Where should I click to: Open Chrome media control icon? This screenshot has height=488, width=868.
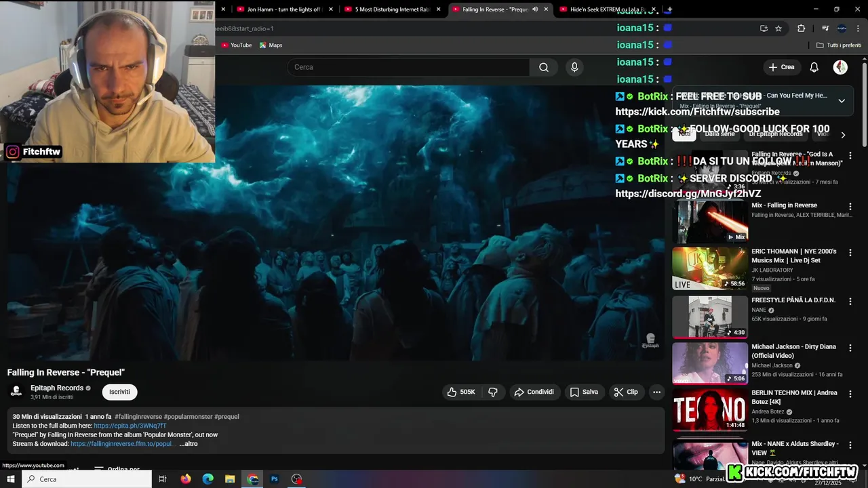pos(825,28)
